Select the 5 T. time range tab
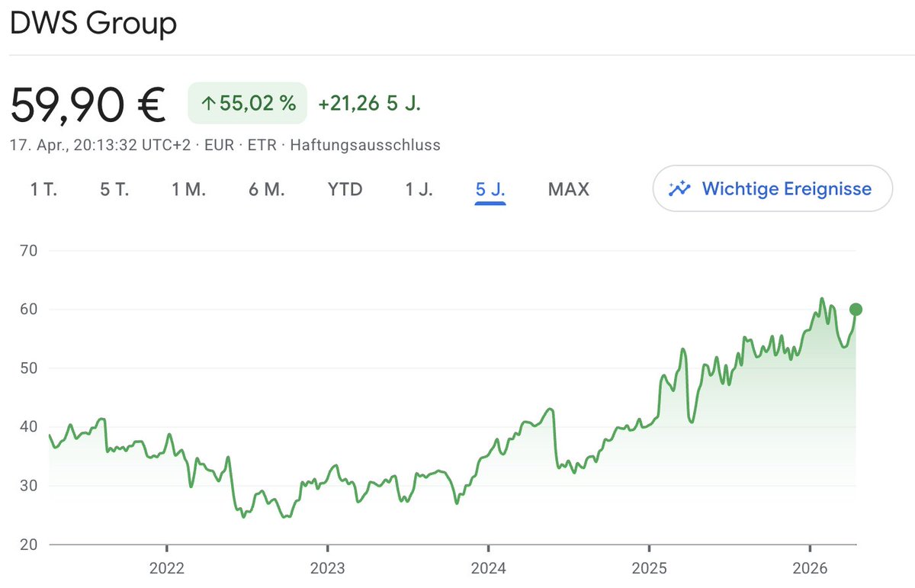 pyautogui.click(x=114, y=189)
